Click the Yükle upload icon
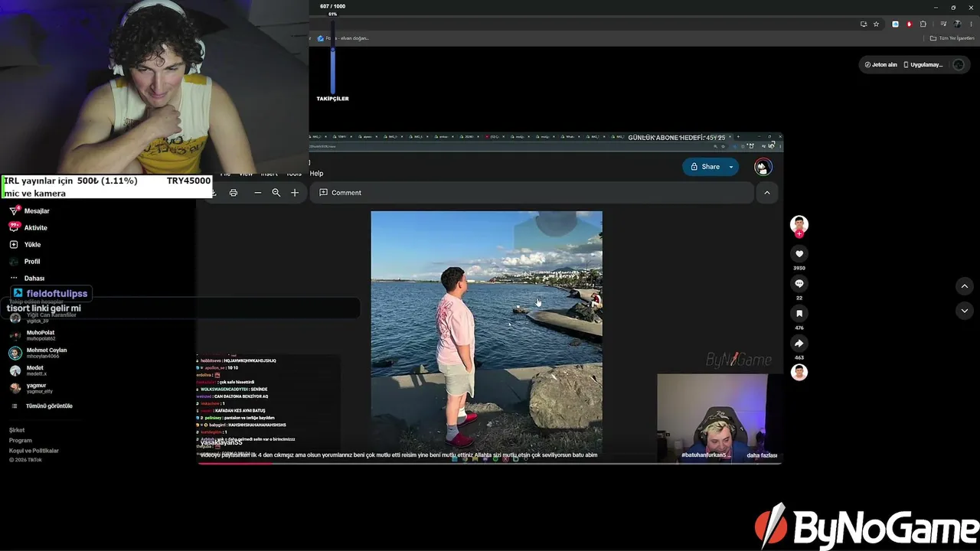 click(x=14, y=245)
